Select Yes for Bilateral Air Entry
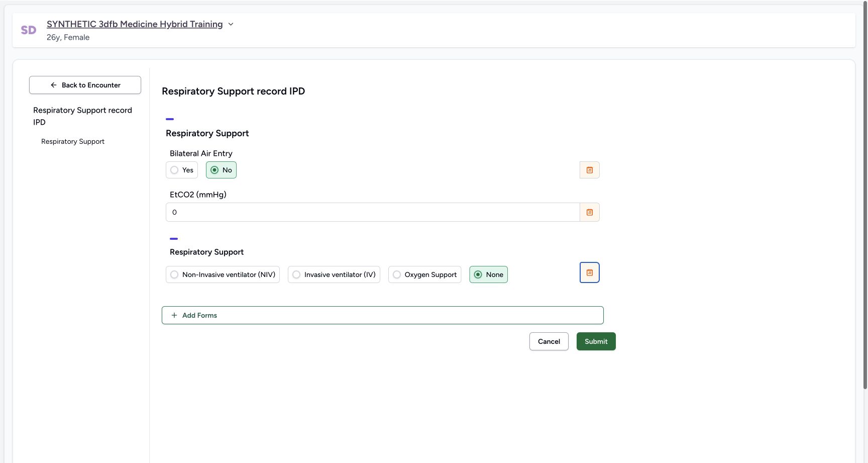This screenshot has height=463, width=868. pos(182,170)
